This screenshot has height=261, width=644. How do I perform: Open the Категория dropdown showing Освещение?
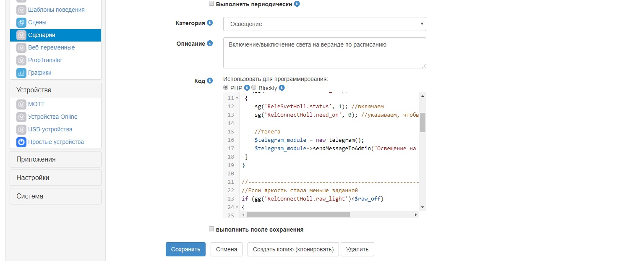click(324, 24)
